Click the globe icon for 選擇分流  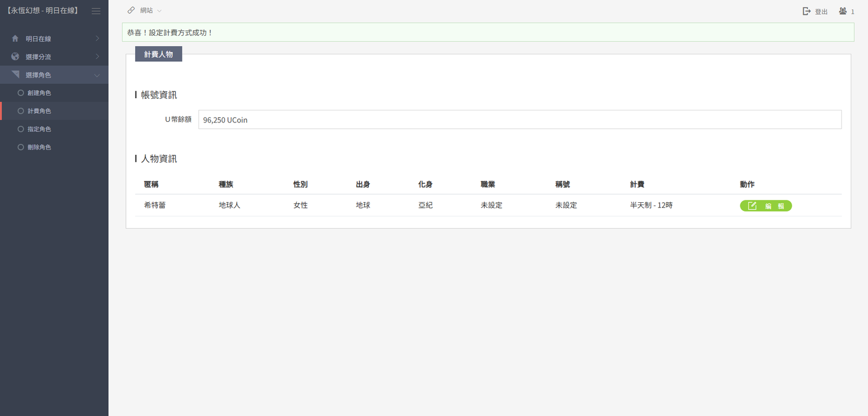coord(15,57)
